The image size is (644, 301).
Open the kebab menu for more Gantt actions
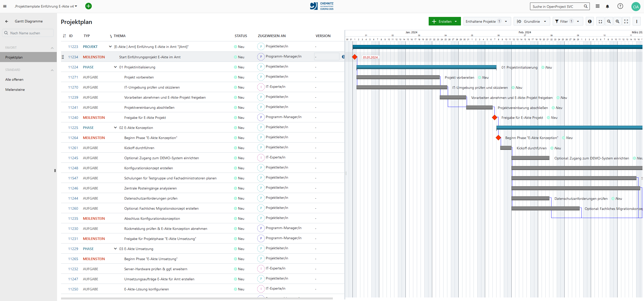click(637, 21)
